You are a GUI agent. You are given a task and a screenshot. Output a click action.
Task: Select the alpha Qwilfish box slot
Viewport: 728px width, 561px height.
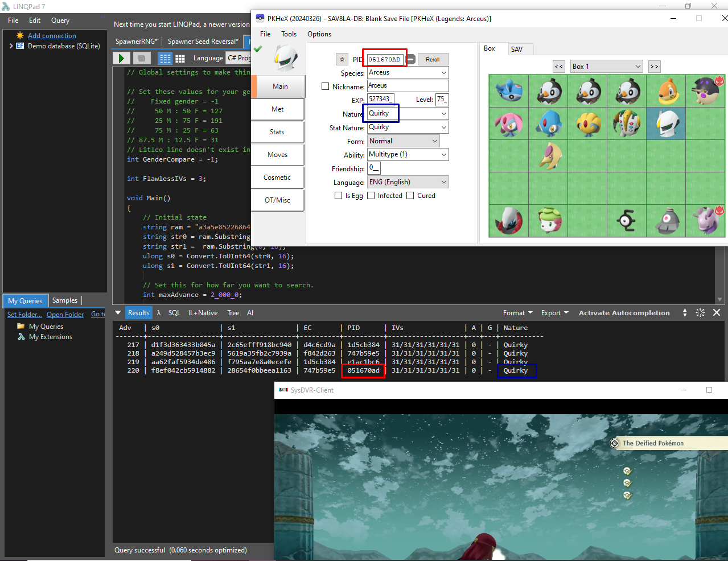(x=706, y=91)
